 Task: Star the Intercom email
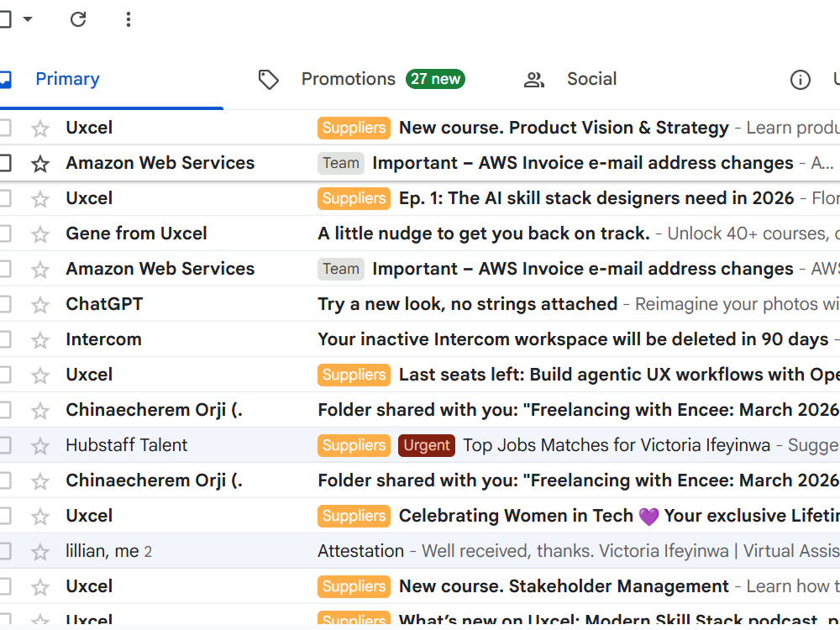(x=40, y=340)
